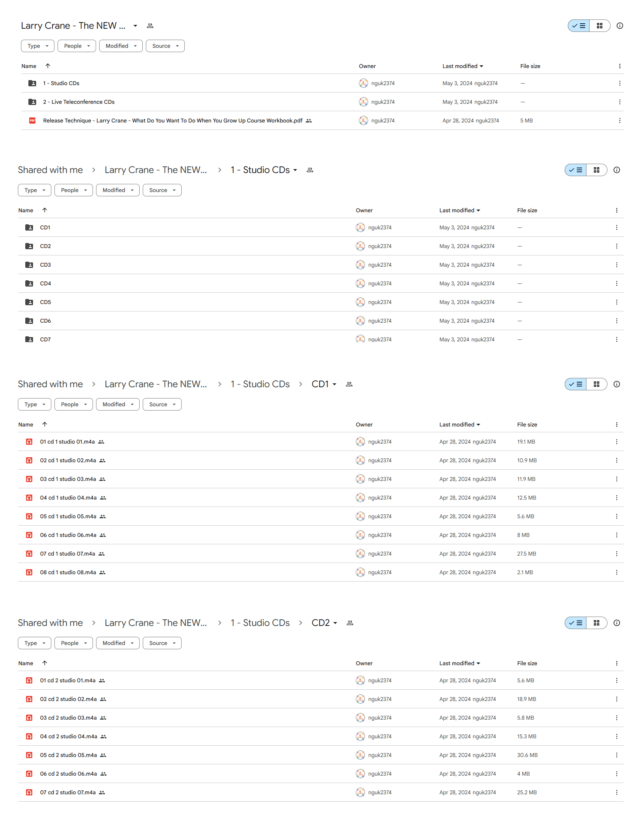This screenshot has height=818, width=644.
Task: Select the CD7 folder name
Action: (45, 339)
